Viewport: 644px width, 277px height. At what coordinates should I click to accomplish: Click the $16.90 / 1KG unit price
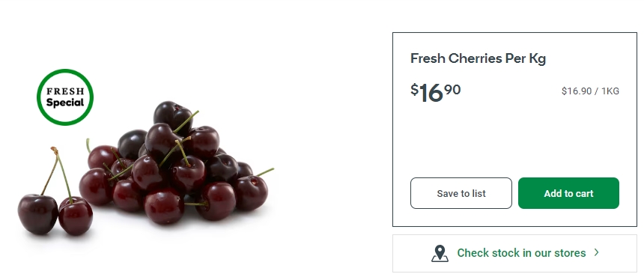click(x=590, y=91)
